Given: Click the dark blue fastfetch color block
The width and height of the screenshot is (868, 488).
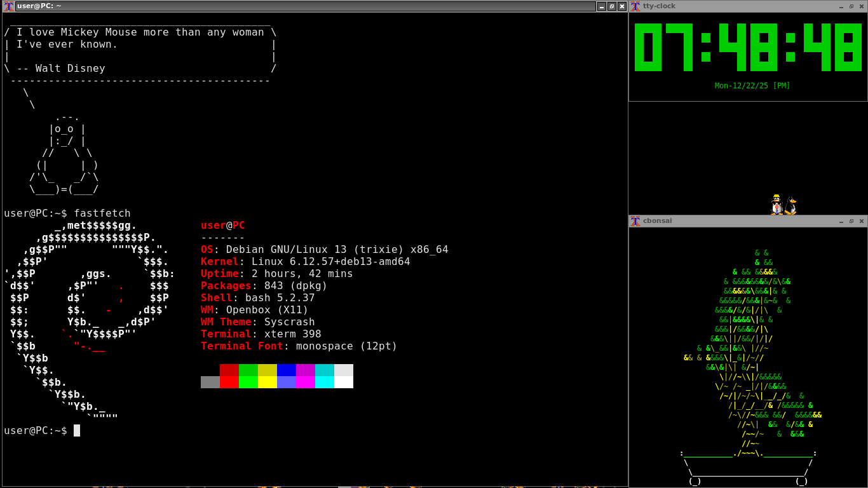Looking at the screenshot, I should (x=287, y=370).
